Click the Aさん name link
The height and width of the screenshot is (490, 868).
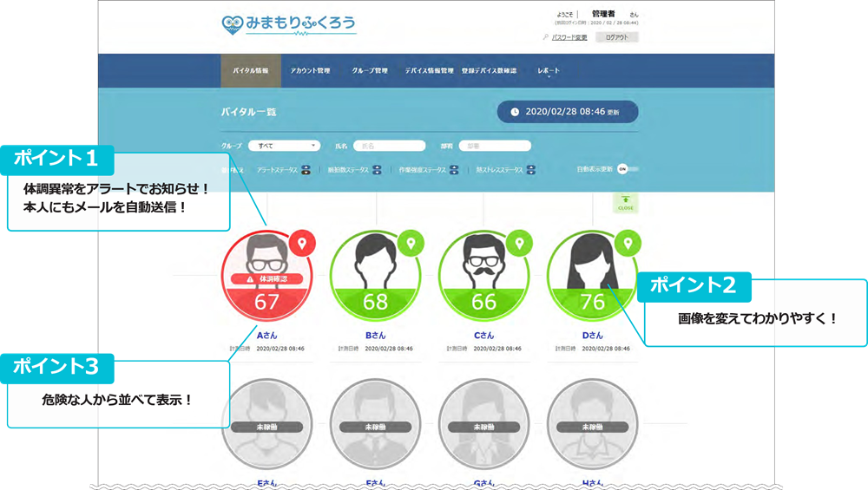coord(266,335)
